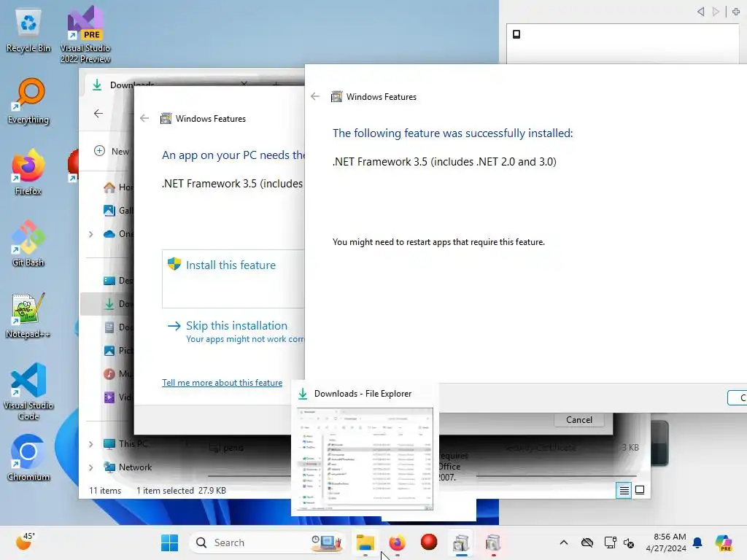The width and height of the screenshot is (747, 560).
Task: Open Music in File Explorer sidebar
Action: [x=119, y=374]
